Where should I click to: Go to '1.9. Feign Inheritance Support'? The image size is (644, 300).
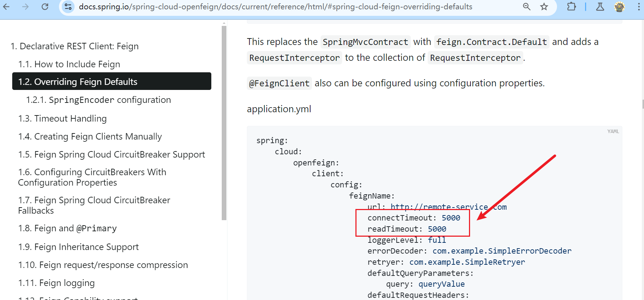[x=78, y=247]
